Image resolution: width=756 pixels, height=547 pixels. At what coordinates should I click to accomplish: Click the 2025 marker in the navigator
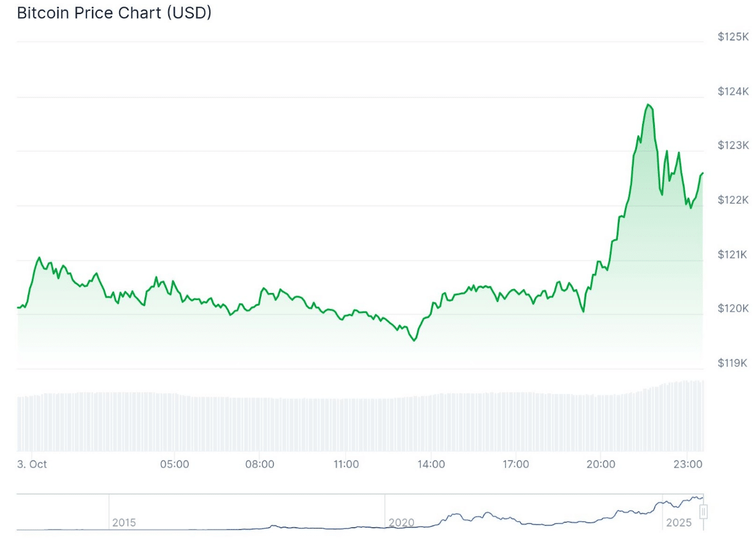(x=679, y=523)
